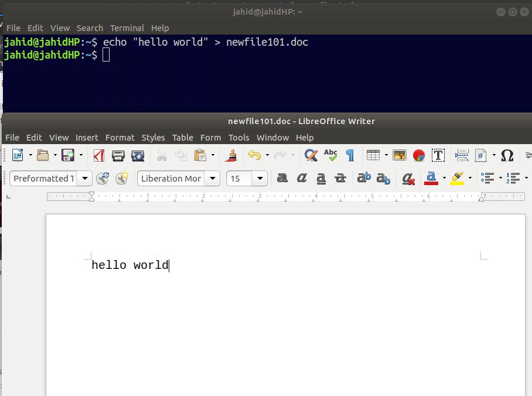Expand the paragraph style dropdown arrow
The image size is (532, 396).
(85, 178)
